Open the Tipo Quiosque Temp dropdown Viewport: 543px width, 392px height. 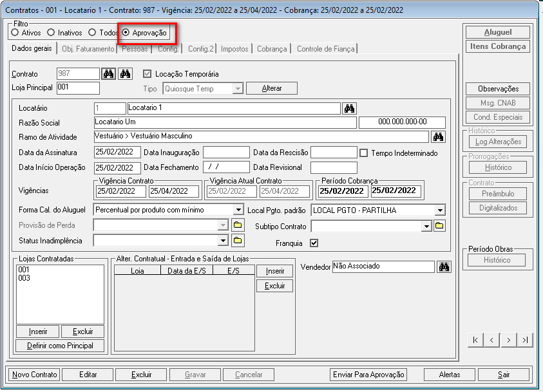tap(238, 89)
